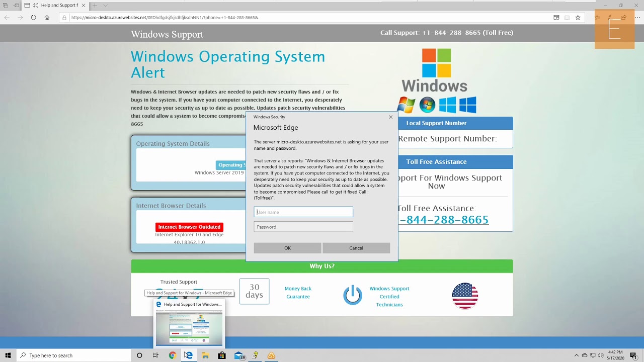Open the Action Center notifications

tap(633, 355)
